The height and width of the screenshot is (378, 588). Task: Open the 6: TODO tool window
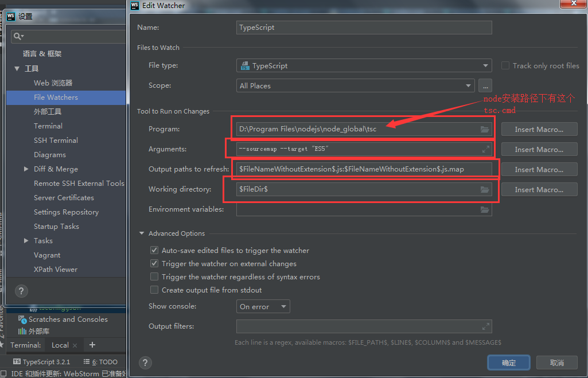click(100, 362)
